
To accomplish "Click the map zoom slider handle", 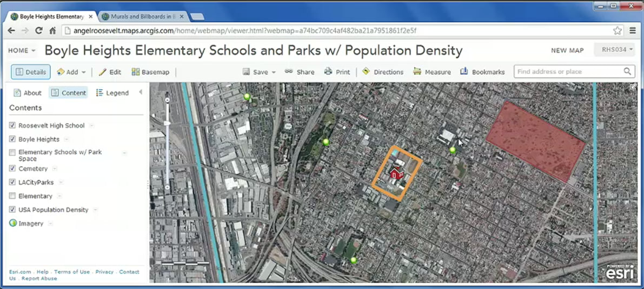I will pos(167,123).
